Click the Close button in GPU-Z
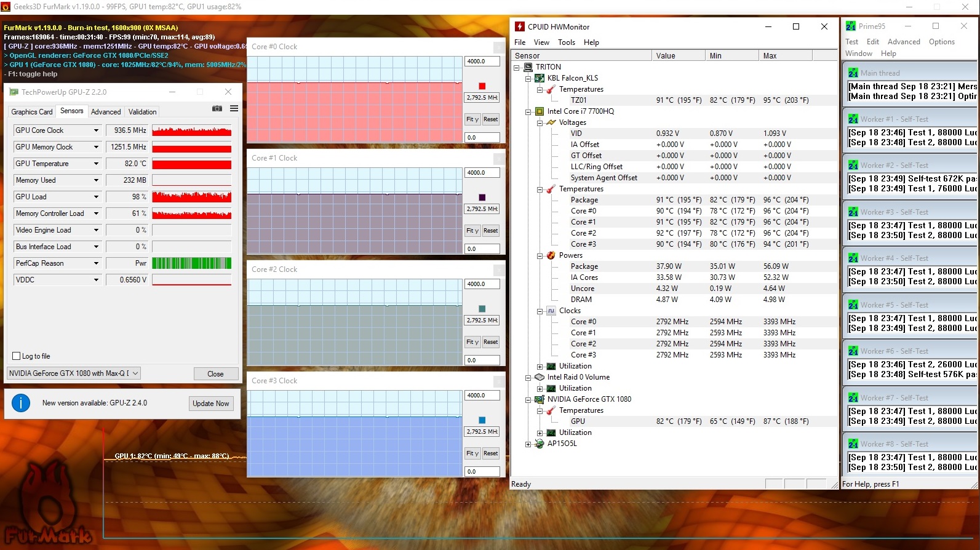The width and height of the screenshot is (980, 550). (x=215, y=374)
